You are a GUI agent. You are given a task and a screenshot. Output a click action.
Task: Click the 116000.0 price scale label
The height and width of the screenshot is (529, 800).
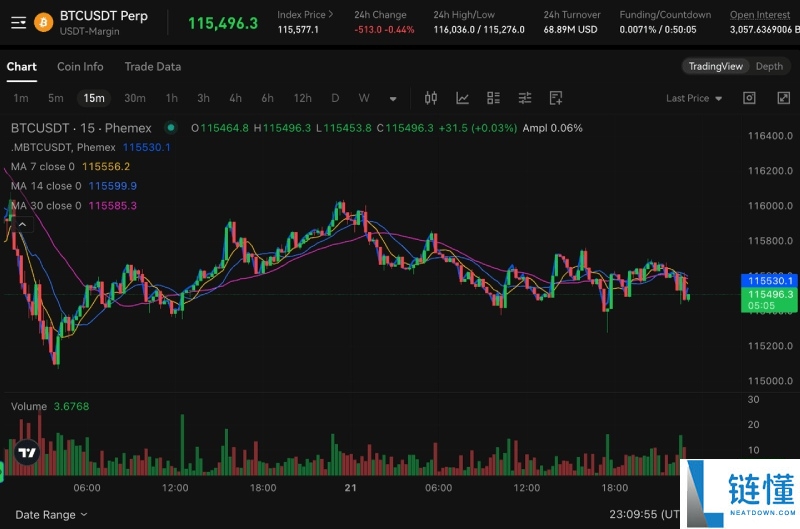[770, 206]
